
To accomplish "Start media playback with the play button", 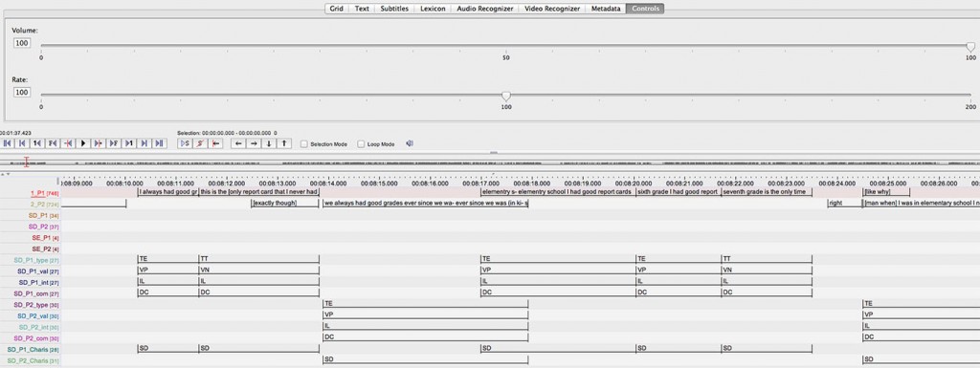I will click(x=83, y=143).
